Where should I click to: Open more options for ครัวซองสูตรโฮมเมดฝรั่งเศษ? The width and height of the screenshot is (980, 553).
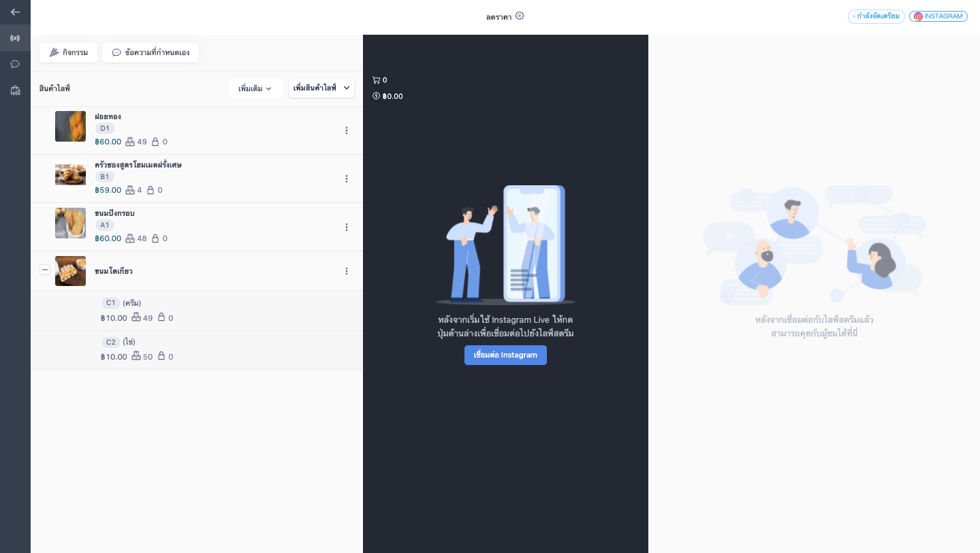coord(346,178)
